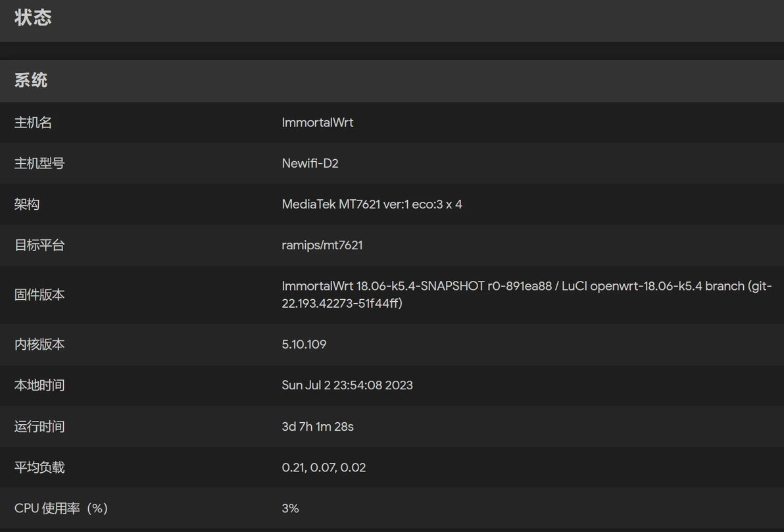Click the 3% CPU usage value
This screenshot has width=784, height=532.
coord(290,508)
